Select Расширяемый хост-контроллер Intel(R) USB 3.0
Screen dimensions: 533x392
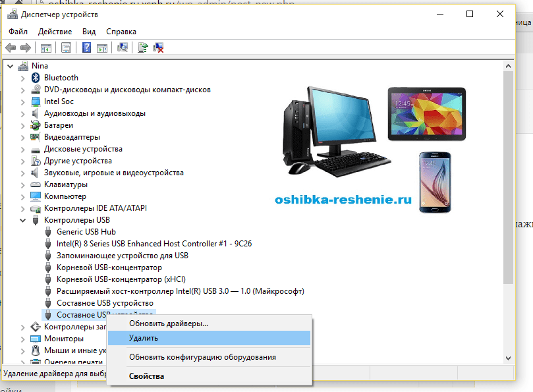(180, 291)
